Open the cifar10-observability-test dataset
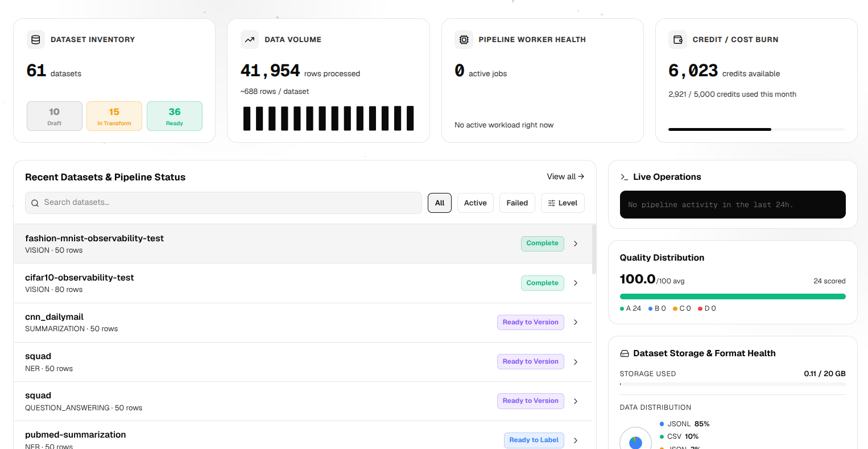Viewport: 868px width, 449px height. [x=80, y=278]
